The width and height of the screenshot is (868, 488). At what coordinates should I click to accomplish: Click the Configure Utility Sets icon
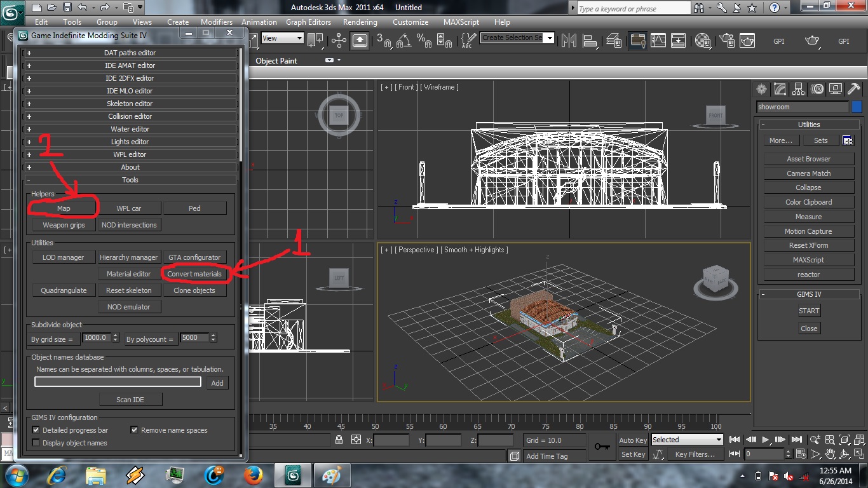pyautogui.click(x=847, y=140)
